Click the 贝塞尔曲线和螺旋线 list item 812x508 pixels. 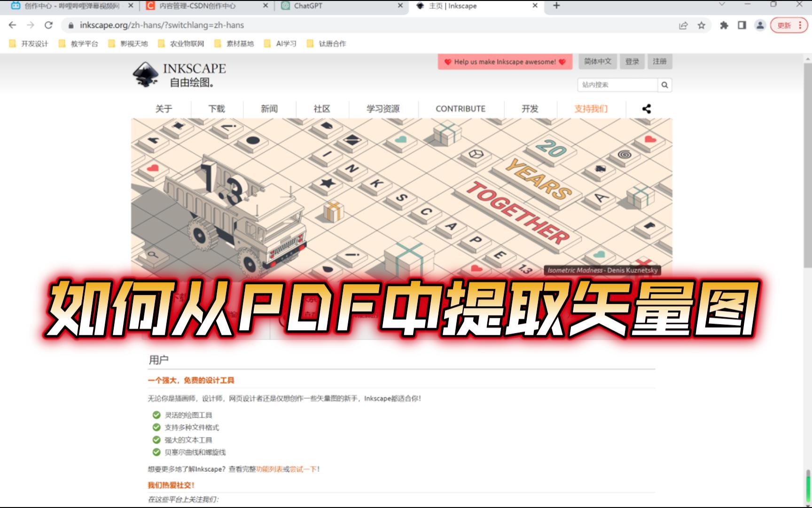195,452
